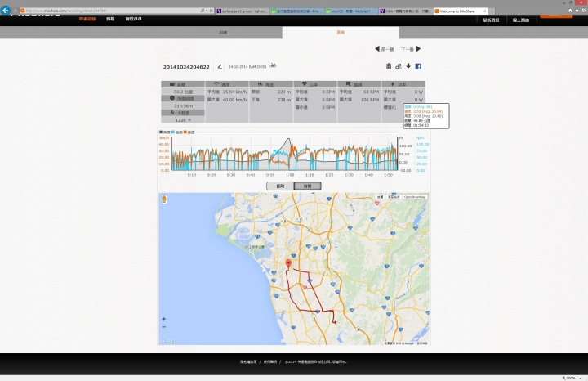Screen dimensions: 588x381
Task: Click the chart at the 1:00 time mark
Action: point(290,155)
